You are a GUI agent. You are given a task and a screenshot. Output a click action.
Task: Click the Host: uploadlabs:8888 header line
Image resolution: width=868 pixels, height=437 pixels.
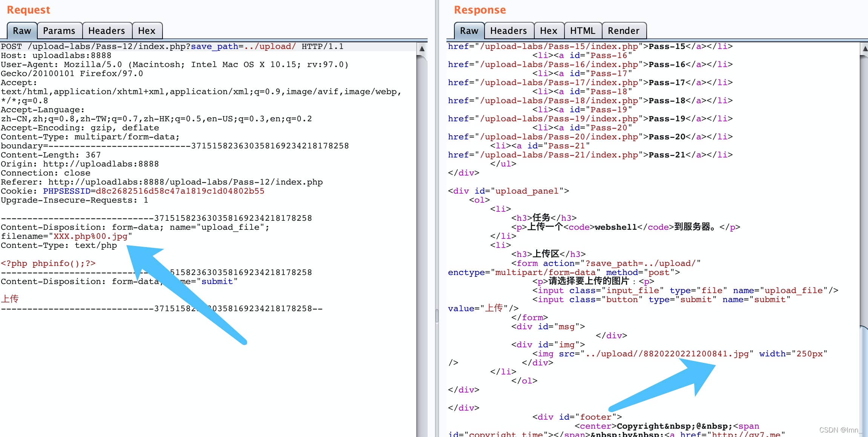click(x=56, y=55)
